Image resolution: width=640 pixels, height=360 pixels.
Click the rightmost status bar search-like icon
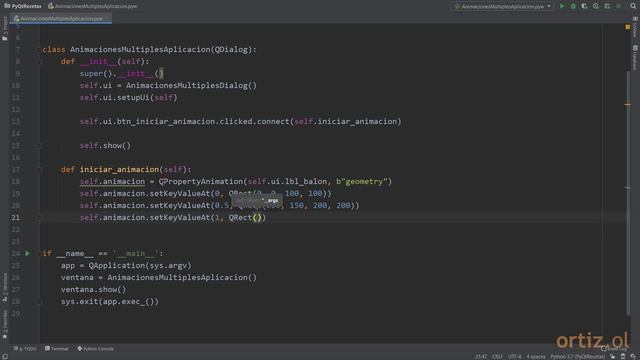(633, 356)
